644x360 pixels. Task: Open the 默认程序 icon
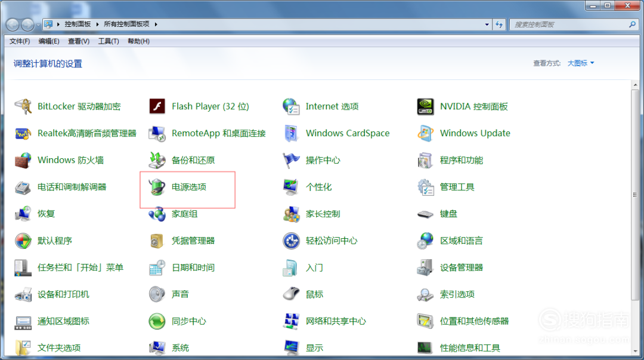[x=23, y=241]
